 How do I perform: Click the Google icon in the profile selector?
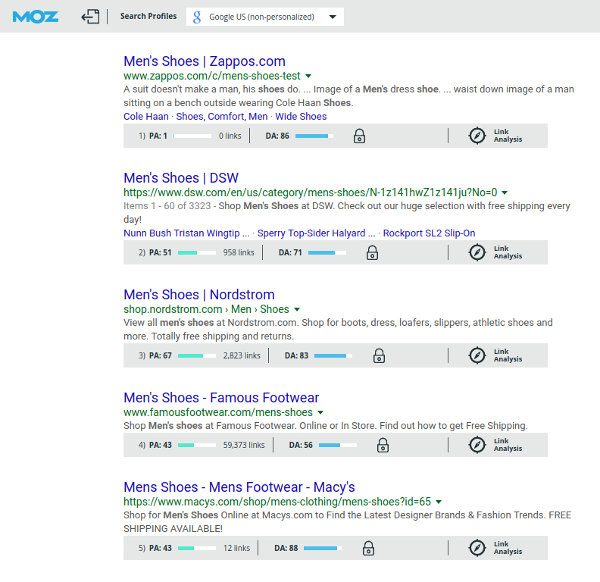click(x=197, y=17)
